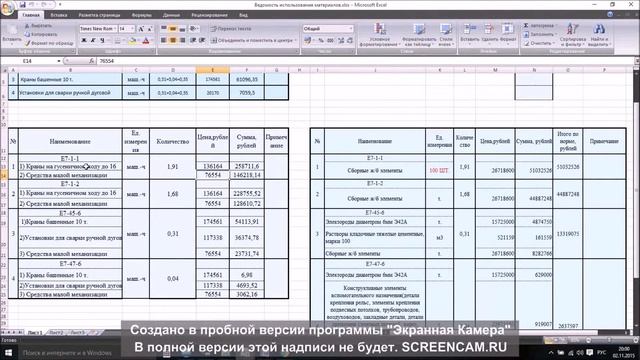
Task: Toggle center horizontal alignment
Action: [173, 40]
